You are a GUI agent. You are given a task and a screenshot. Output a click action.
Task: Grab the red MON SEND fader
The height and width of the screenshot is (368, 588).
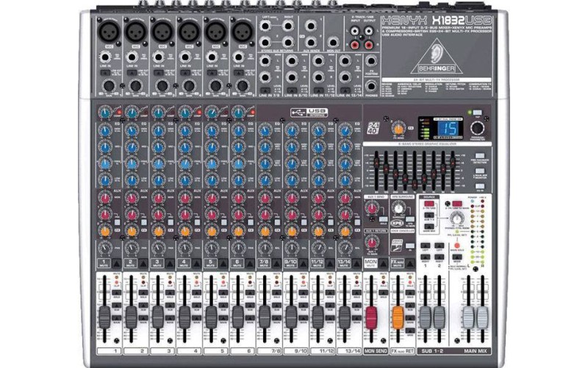coord(371,318)
